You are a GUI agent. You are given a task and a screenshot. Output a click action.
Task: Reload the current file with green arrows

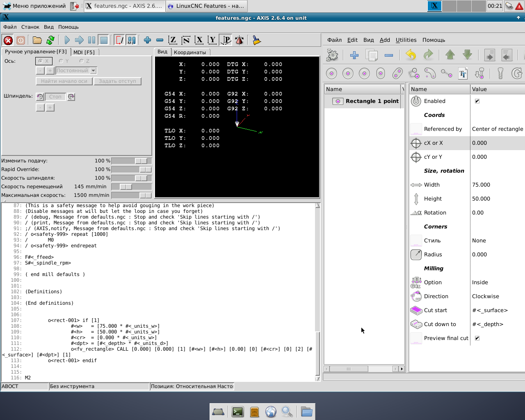[50, 40]
